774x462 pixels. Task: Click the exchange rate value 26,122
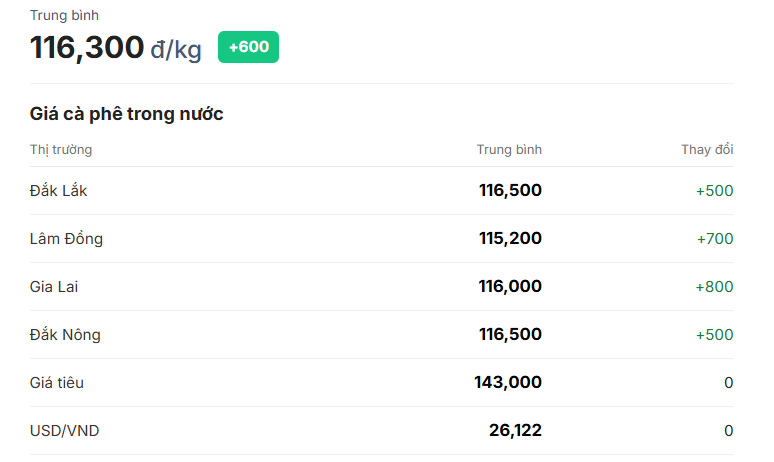515,431
